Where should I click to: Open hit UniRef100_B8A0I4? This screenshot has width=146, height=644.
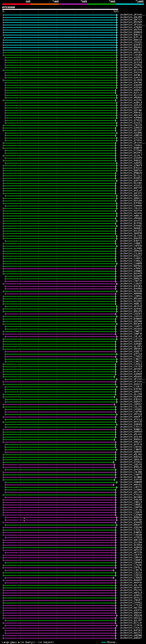[x=131, y=40]
